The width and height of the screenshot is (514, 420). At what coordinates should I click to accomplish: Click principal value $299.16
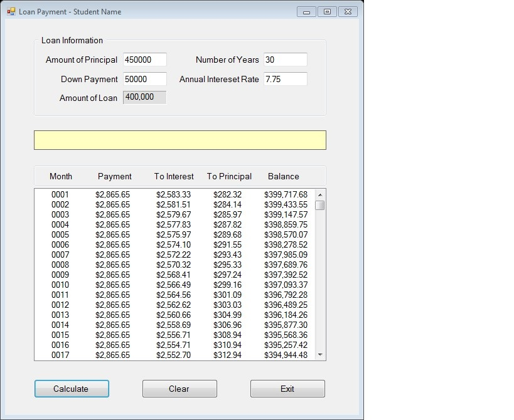coord(227,285)
